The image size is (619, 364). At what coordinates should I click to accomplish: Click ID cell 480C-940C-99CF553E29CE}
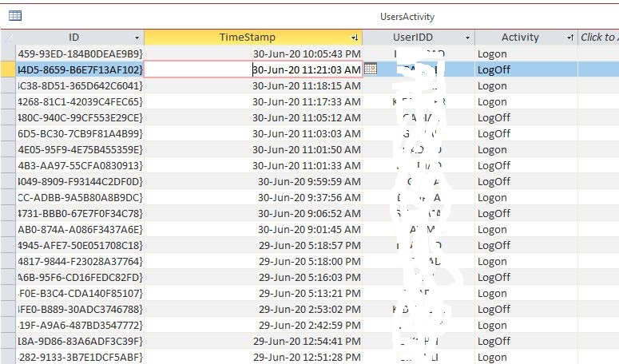[80, 117]
